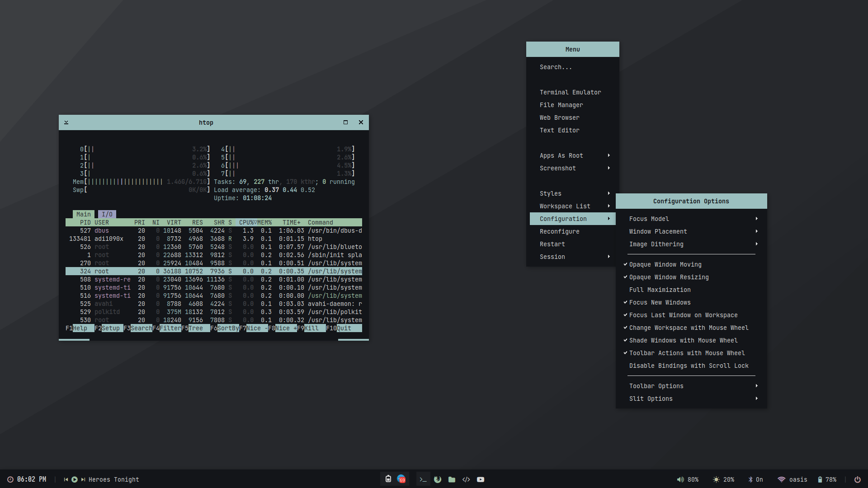
Task: Open the Firefox browser launcher
Action: click(437, 479)
